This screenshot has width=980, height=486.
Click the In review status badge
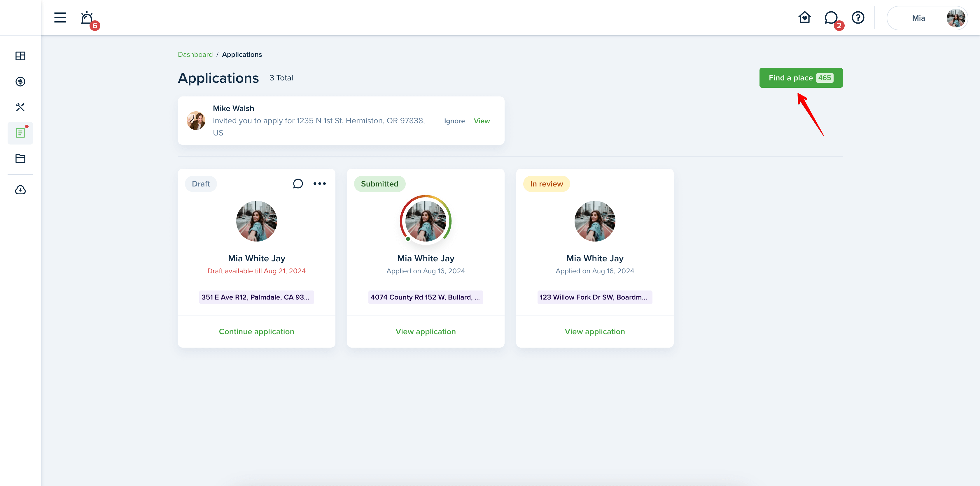(546, 184)
